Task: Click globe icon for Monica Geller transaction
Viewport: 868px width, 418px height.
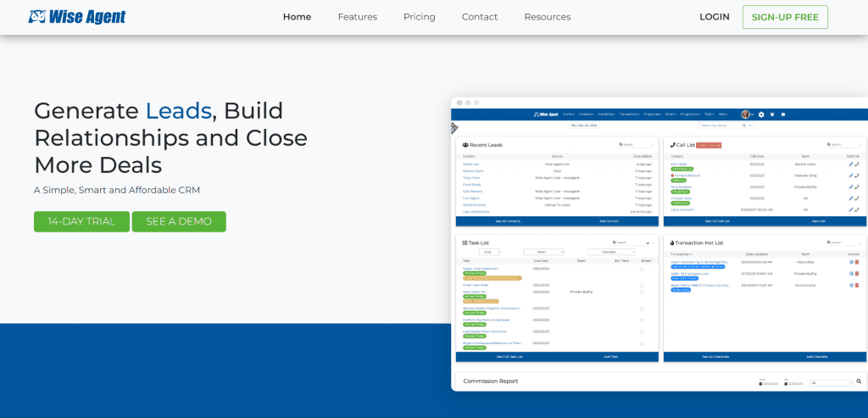Action: 851,285
